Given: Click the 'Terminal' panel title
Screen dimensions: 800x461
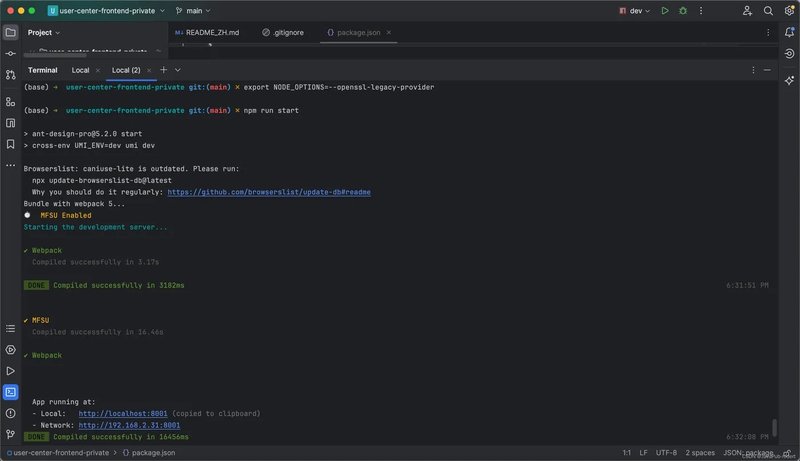Looking at the screenshot, I should coord(42,70).
